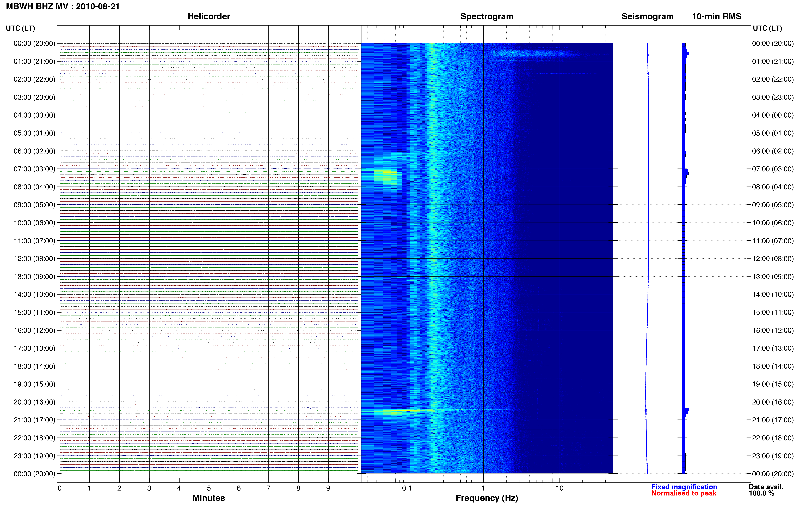
Task: Click left time label '04:00 (00:00)'
Action: (34, 115)
